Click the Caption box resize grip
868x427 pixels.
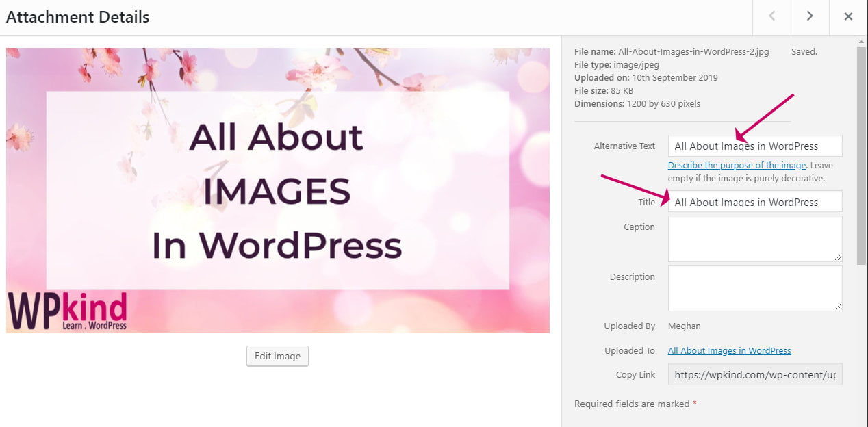coord(839,258)
